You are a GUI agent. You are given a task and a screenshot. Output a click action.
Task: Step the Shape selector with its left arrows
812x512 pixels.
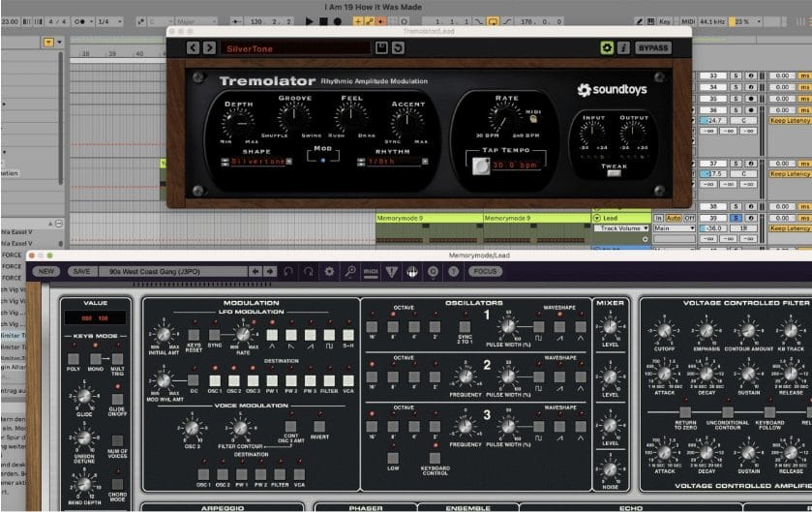coord(225,162)
